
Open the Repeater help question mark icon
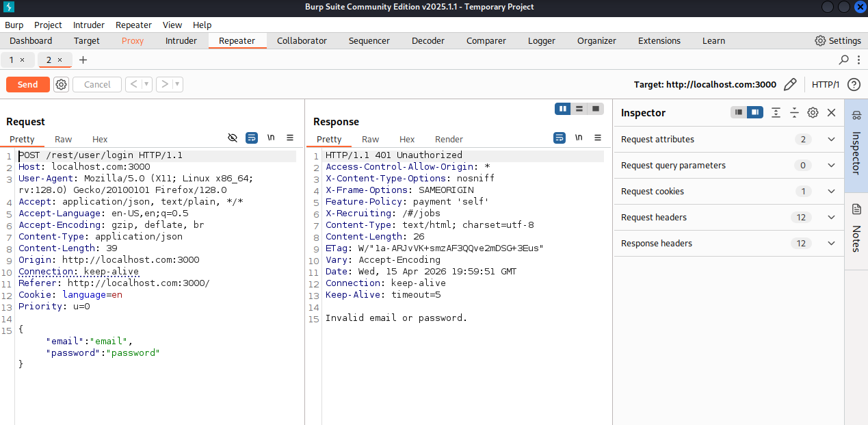tap(854, 84)
